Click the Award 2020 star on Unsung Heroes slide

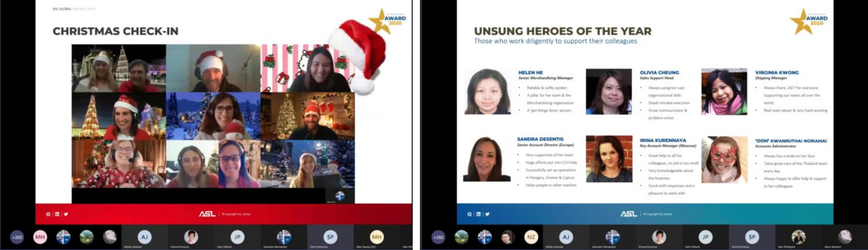pos(802,22)
